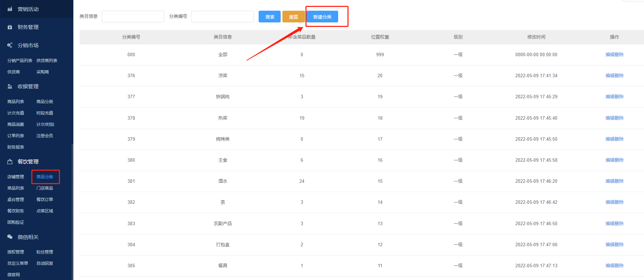This screenshot has width=644, height=280.
Task: Click the 餐饮管理 bag icon
Action: [10, 161]
